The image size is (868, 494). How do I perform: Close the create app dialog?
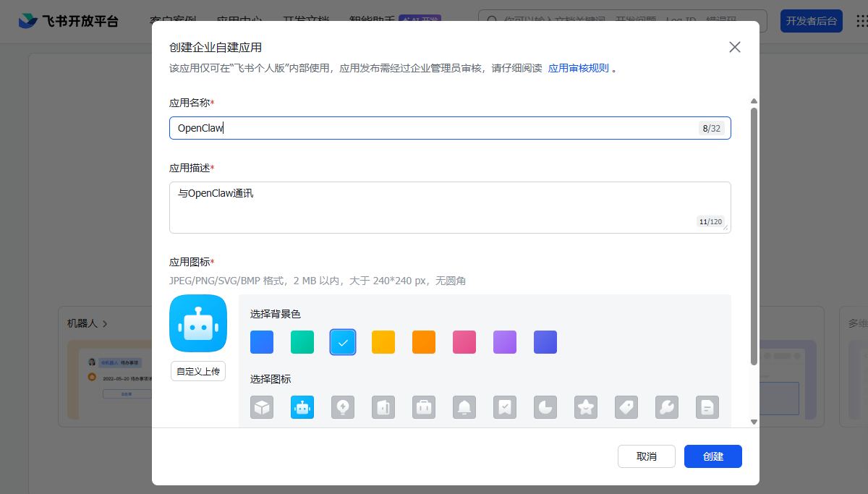[x=735, y=47]
